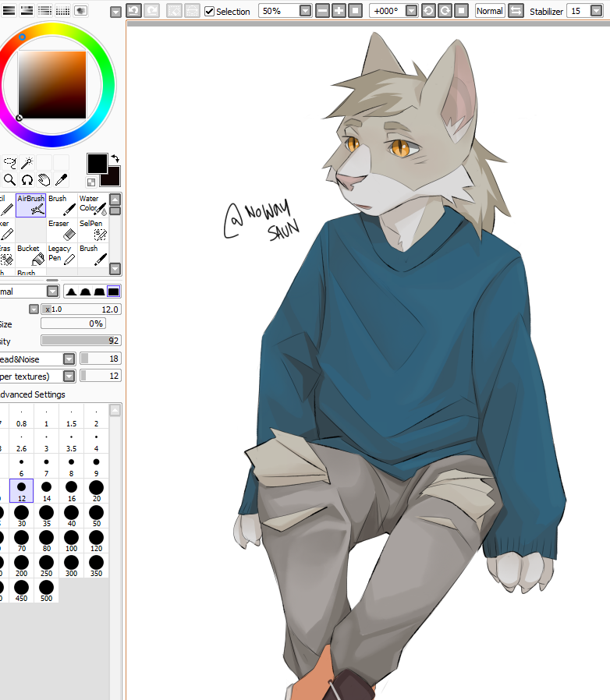Click the min size 0% slider

pos(73,323)
